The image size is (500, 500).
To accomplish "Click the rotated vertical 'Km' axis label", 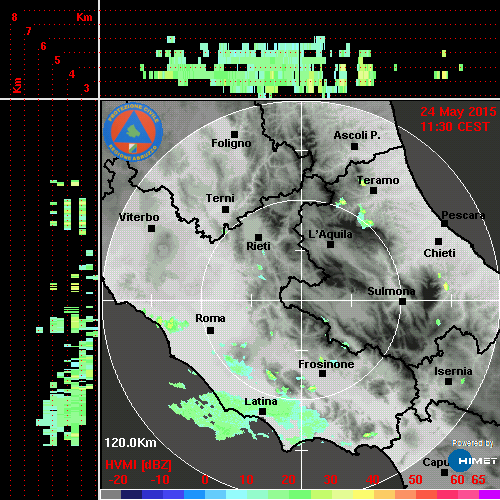I will (17, 85).
